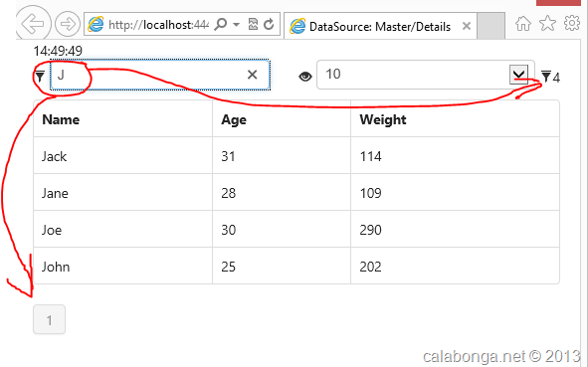Click Jane's age value 28
588x367 pixels.
click(228, 193)
